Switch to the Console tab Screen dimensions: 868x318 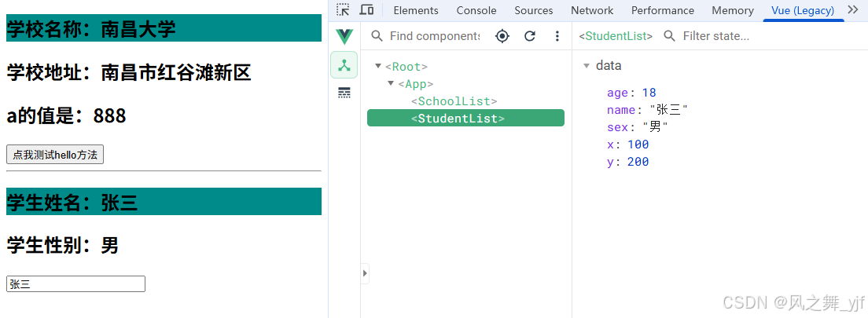pos(476,10)
